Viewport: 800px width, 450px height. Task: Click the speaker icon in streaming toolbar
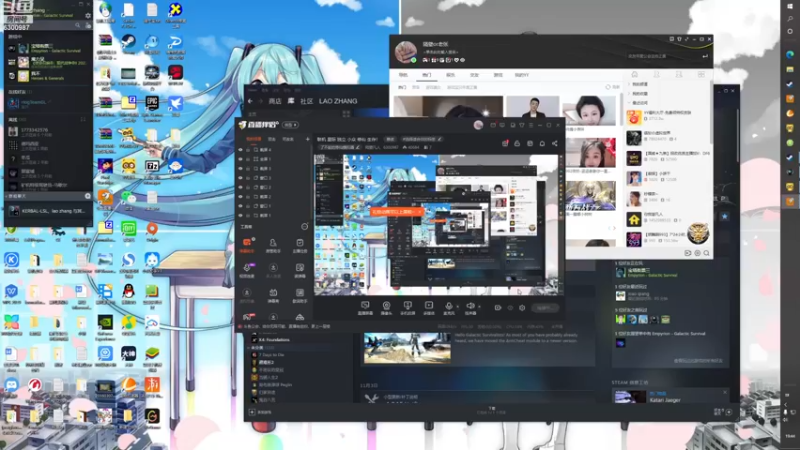click(470, 305)
